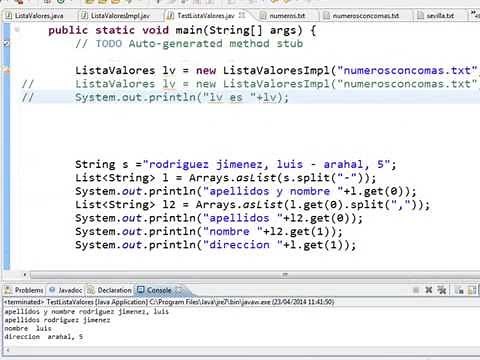This screenshot has width=480, height=360.
Task: Click the 'TODO Auto-generated method stub' comment
Action: 189,44
